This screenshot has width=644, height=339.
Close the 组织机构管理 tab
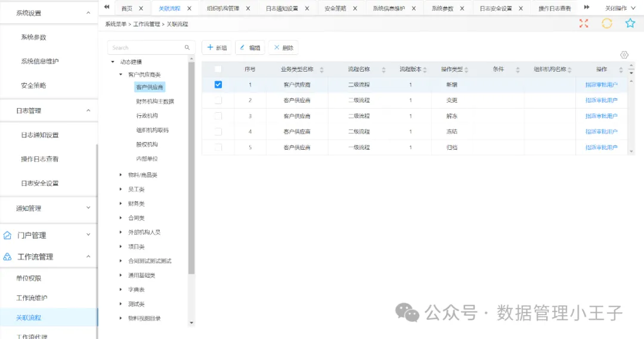[x=248, y=8]
